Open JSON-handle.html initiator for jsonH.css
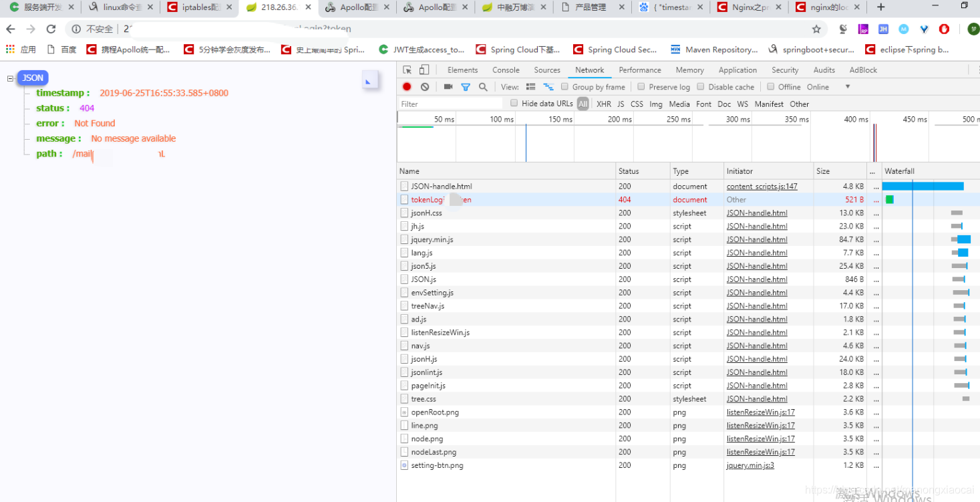 tap(757, 213)
